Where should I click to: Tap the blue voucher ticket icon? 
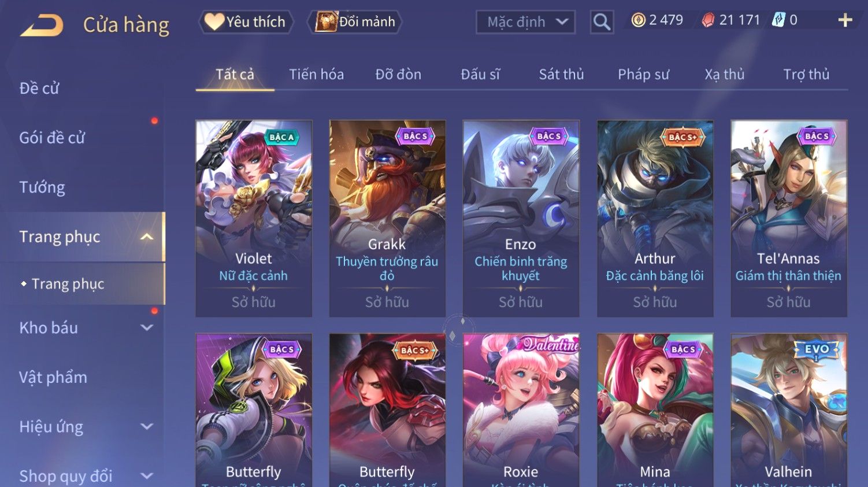[x=778, y=20]
